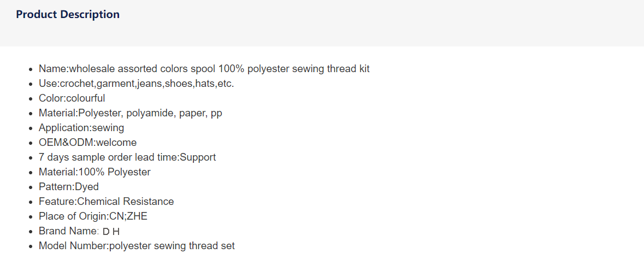Viewport: 644px width, 259px height.
Task: Click the Material 100% Polyester entry
Action: pyautogui.click(x=94, y=172)
